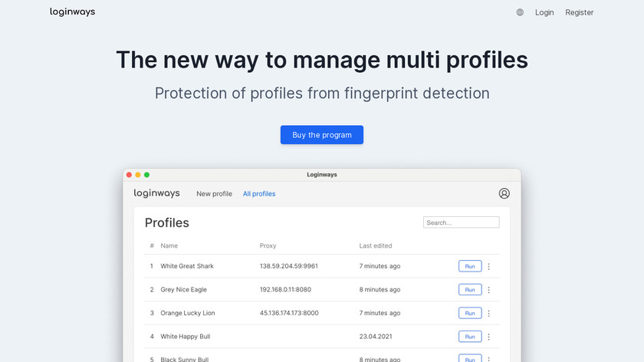Run the White Happy Bull profile
The height and width of the screenshot is (362, 644).
coord(470,337)
